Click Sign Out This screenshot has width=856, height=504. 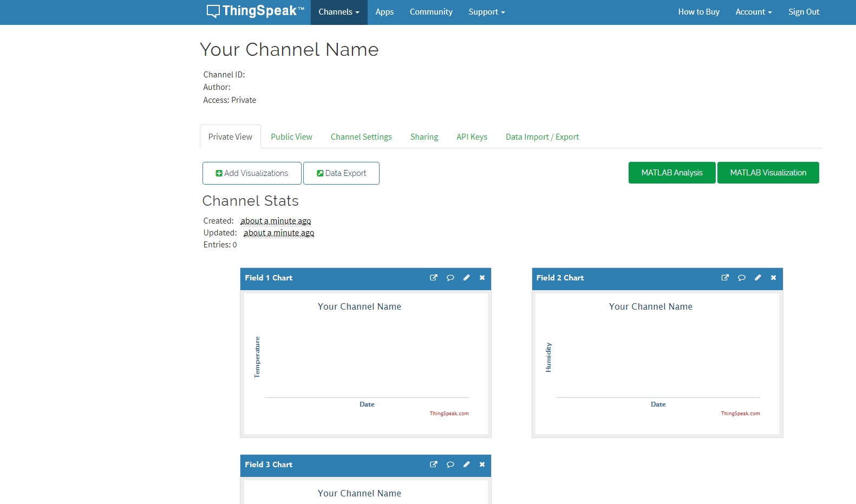(x=804, y=12)
